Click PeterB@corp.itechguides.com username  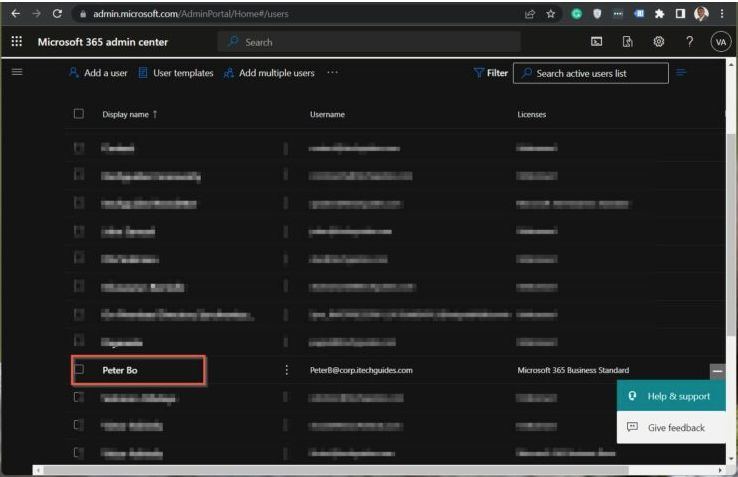click(361, 370)
